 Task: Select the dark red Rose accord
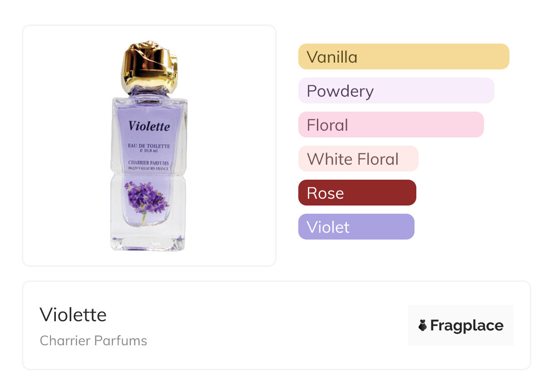(357, 193)
